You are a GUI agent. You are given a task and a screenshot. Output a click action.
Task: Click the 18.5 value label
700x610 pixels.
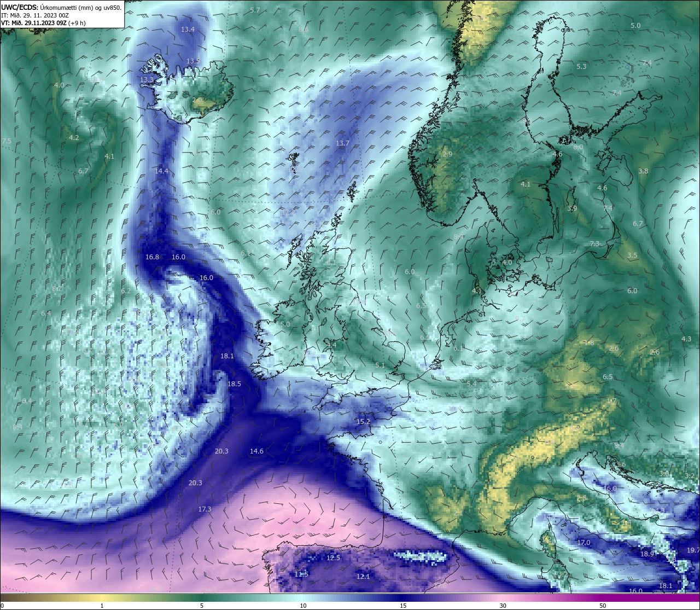234,384
